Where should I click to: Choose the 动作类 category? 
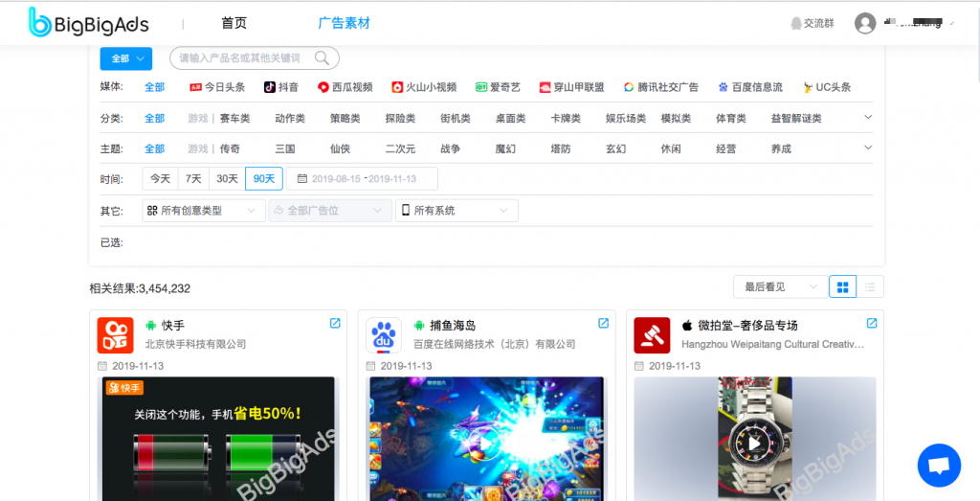290,118
